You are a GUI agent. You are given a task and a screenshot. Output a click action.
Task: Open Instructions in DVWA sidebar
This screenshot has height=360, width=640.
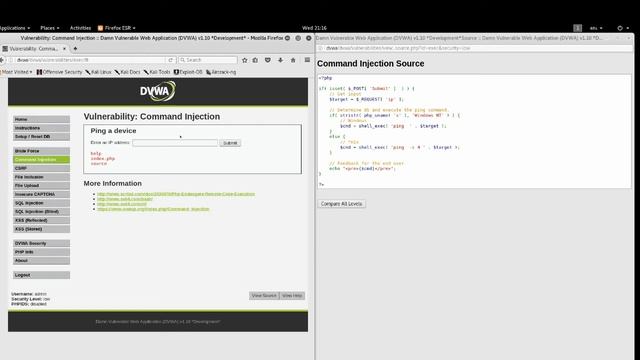click(x=41, y=128)
